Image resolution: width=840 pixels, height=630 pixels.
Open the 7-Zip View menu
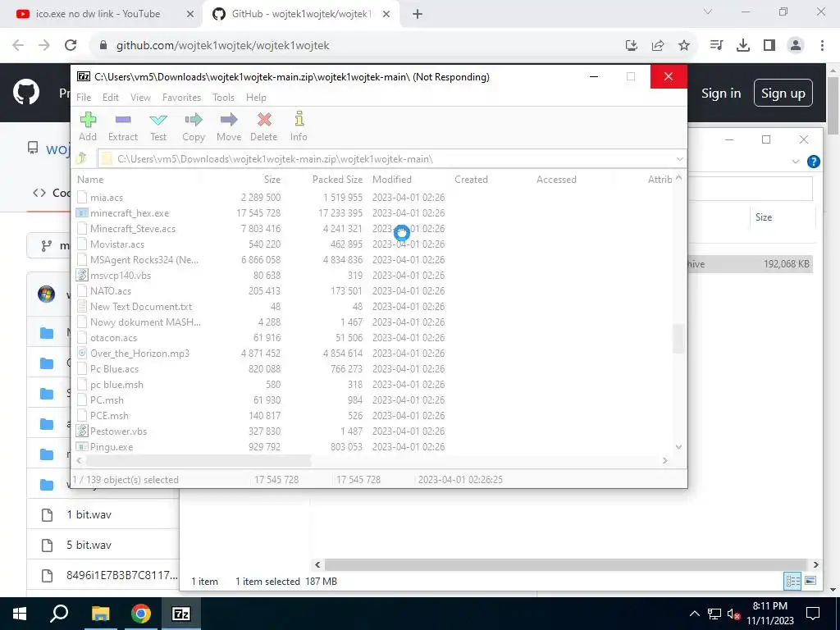[140, 98]
